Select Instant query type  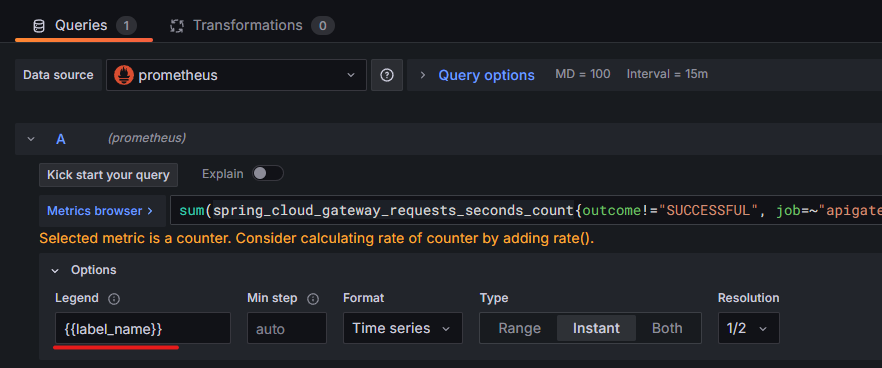596,328
